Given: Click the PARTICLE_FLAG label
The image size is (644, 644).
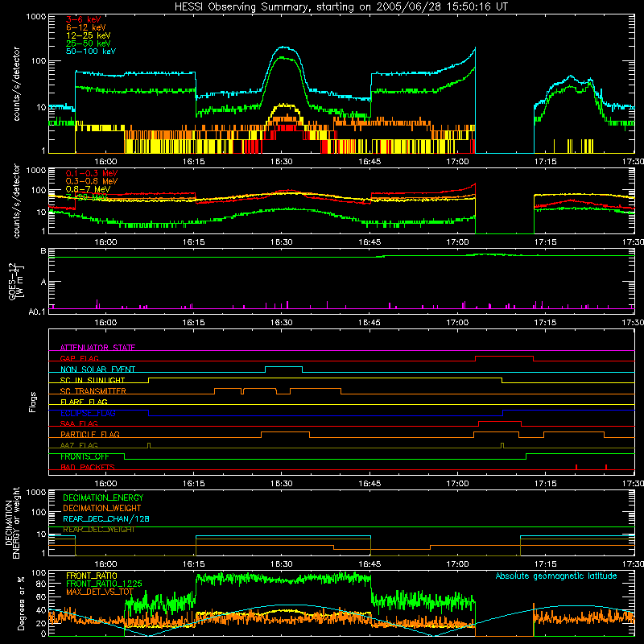Looking at the screenshot, I should pyautogui.click(x=90, y=434).
